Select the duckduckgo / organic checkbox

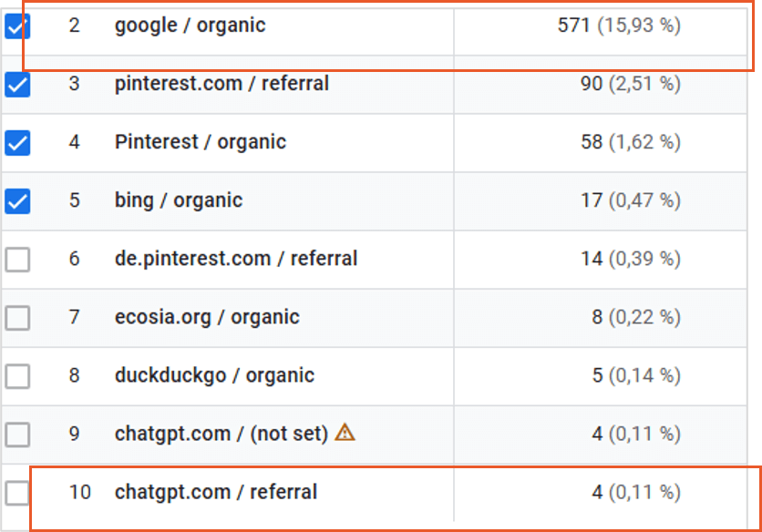point(16,375)
